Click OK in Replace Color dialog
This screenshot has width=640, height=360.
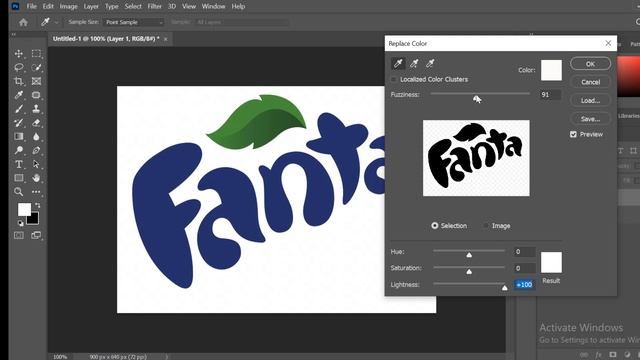[590, 64]
